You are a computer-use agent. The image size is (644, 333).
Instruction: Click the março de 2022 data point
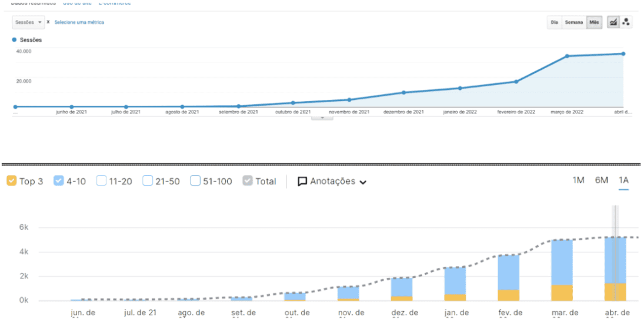[x=567, y=56]
